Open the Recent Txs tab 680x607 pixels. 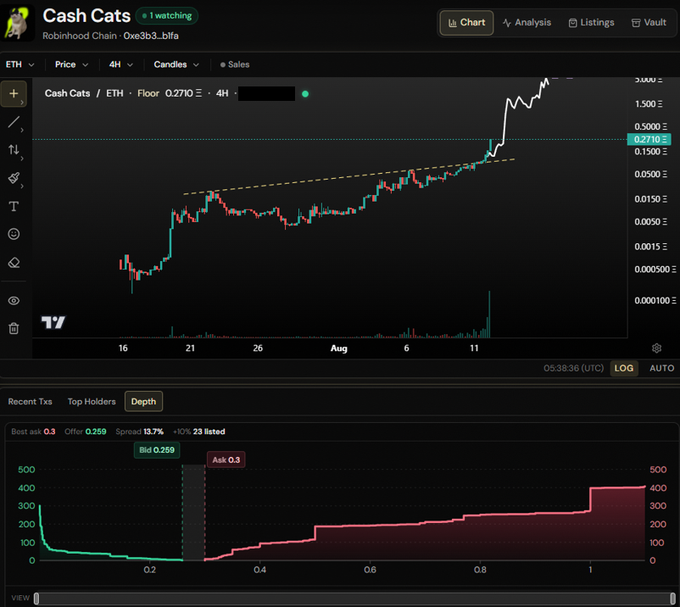[30, 401]
